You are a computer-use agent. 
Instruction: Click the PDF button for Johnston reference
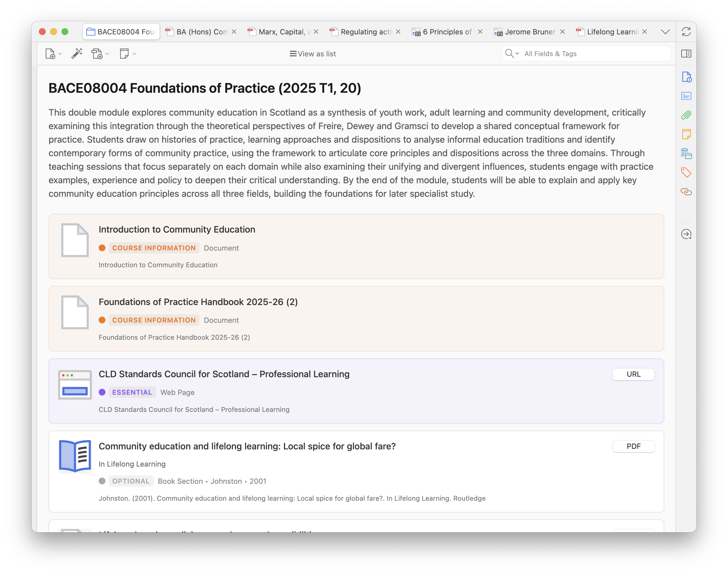633,446
